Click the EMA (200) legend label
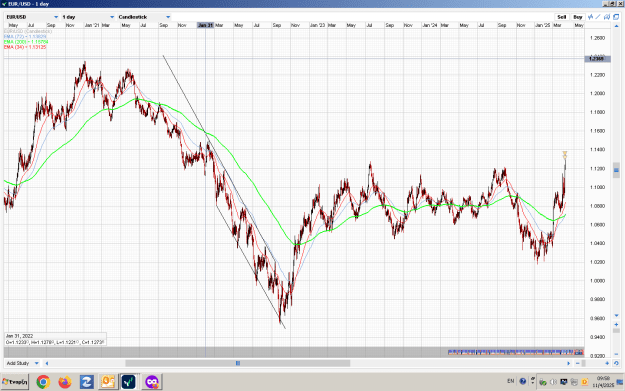 [26, 41]
